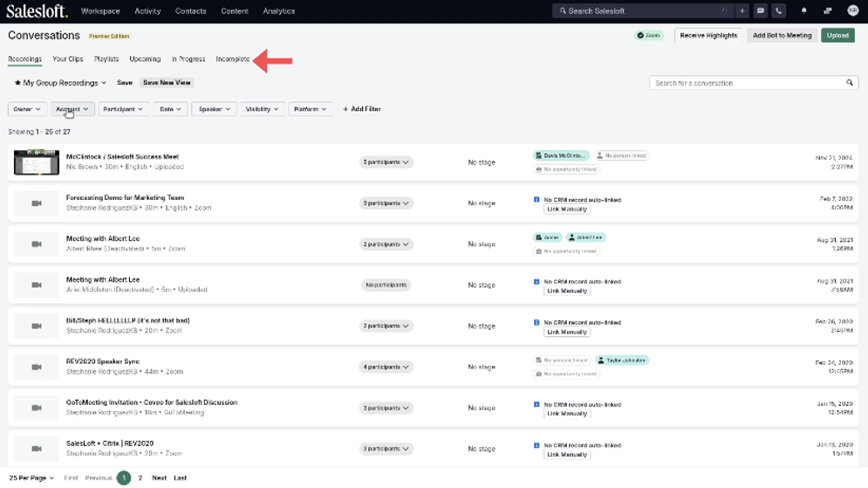Change the 25 Per Page setting
Image resolution: width=868 pixels, height=488 pixels.
coord(31,478)
